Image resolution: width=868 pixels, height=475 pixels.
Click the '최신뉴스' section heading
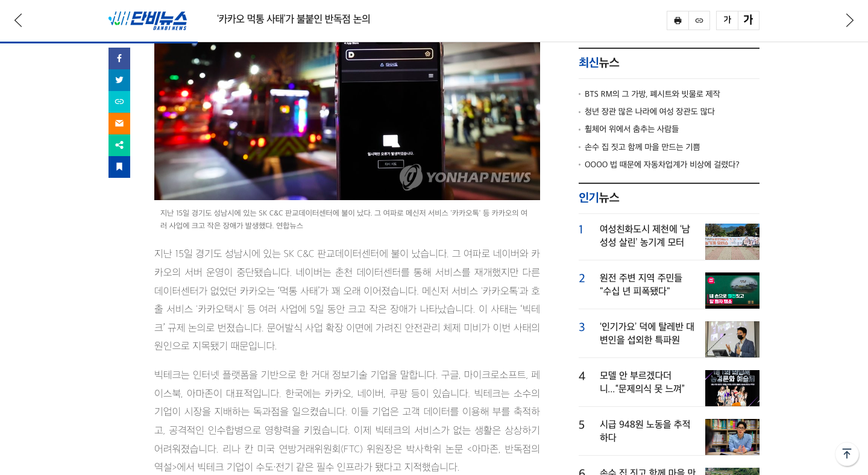pyautogui.click(x=599, y=63)
